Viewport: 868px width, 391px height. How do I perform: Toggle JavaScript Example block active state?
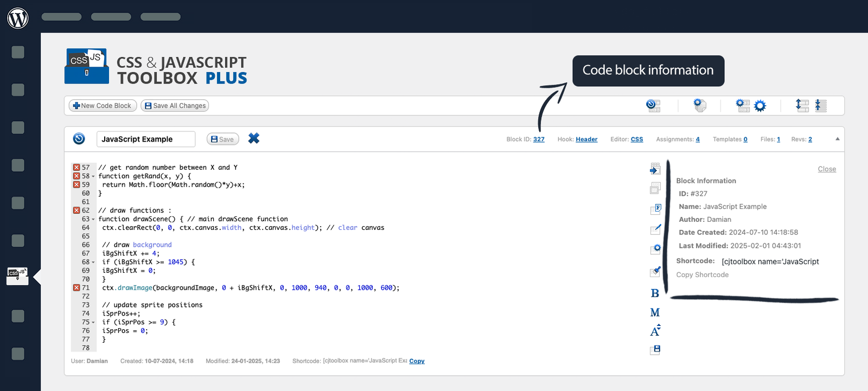click(79, 139)
